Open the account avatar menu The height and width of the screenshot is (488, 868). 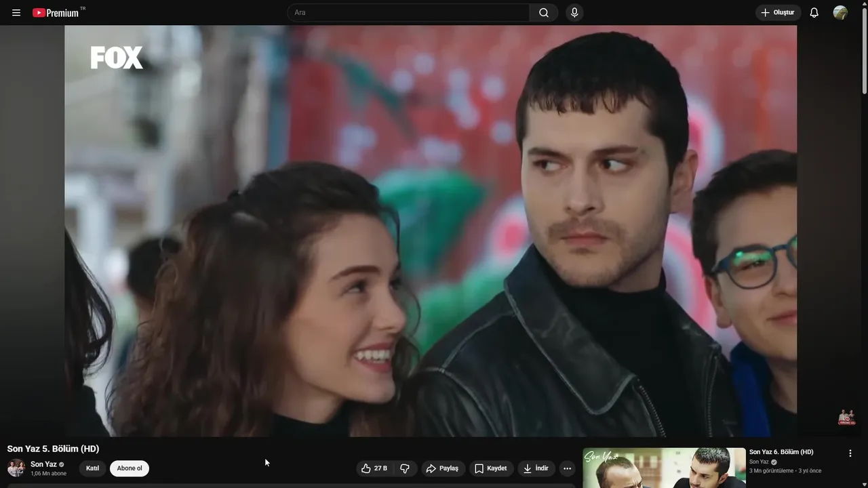point(840,13)
